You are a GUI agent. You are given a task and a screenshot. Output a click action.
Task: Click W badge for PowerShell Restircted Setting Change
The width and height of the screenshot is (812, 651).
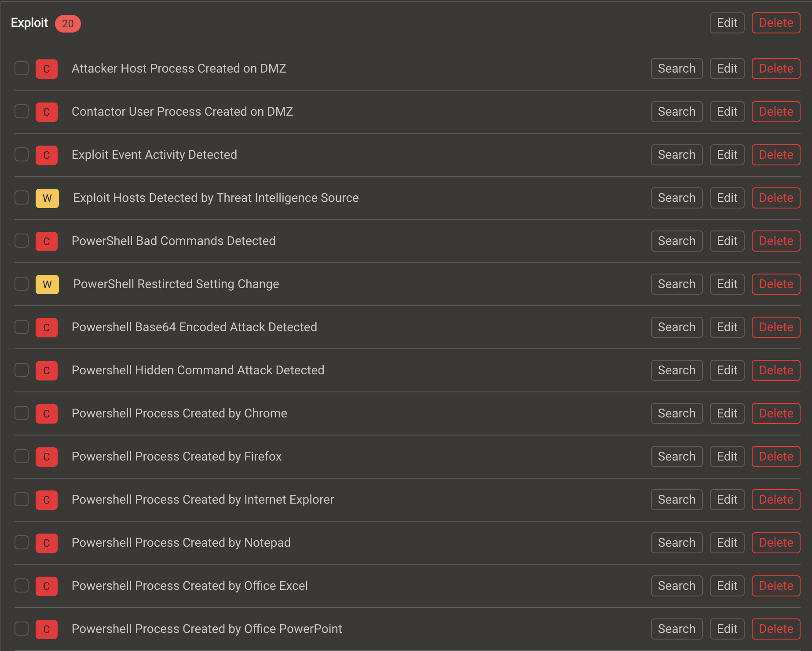coord(47,284)
